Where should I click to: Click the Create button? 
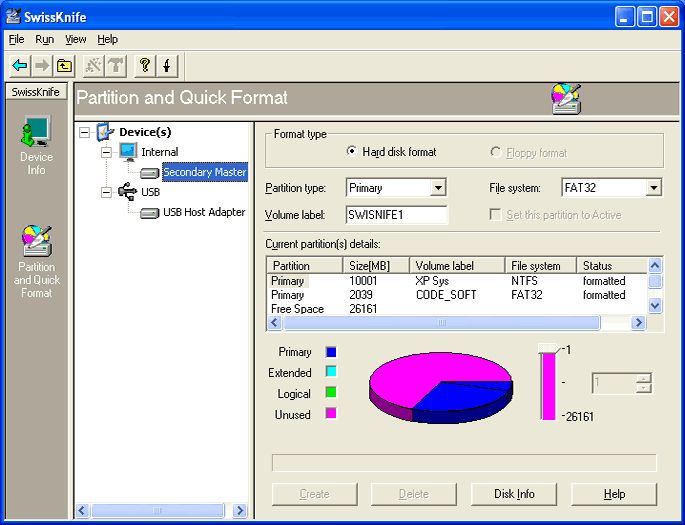click(x=315, y=494)
